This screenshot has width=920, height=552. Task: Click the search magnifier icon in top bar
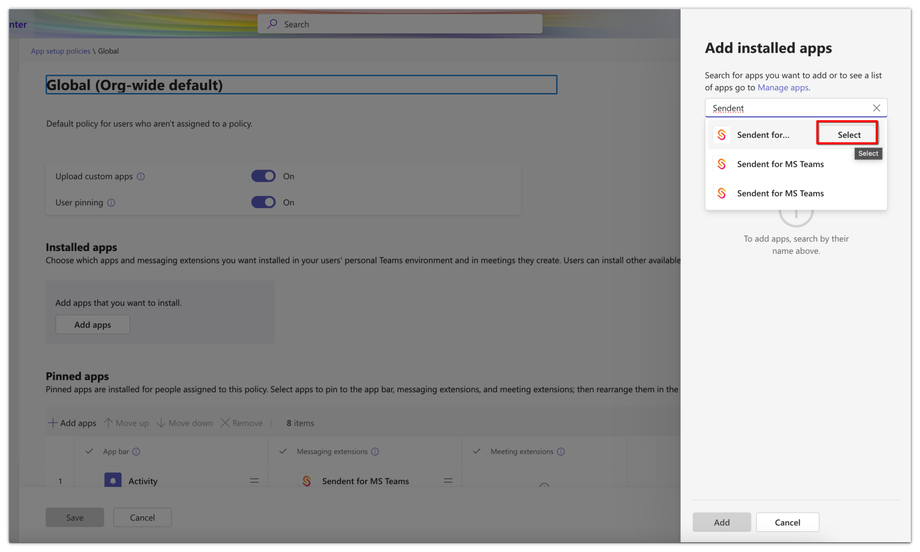(x=272, y=24)
